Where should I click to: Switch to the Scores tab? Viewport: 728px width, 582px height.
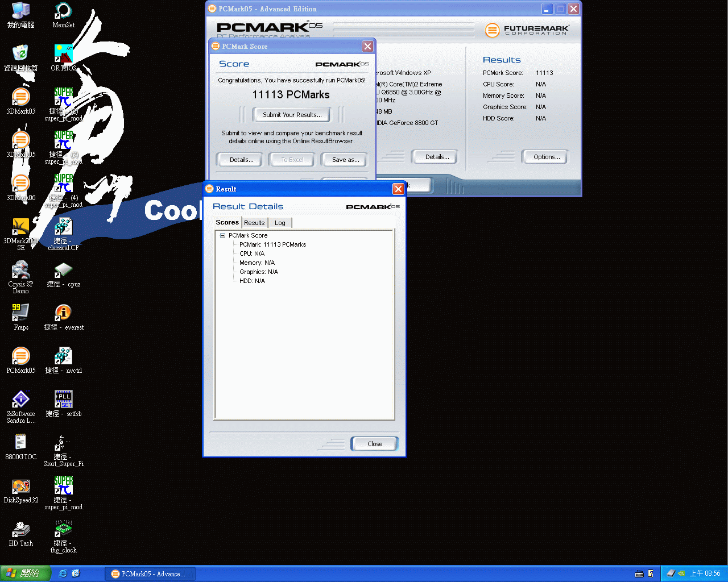[227, 222]
